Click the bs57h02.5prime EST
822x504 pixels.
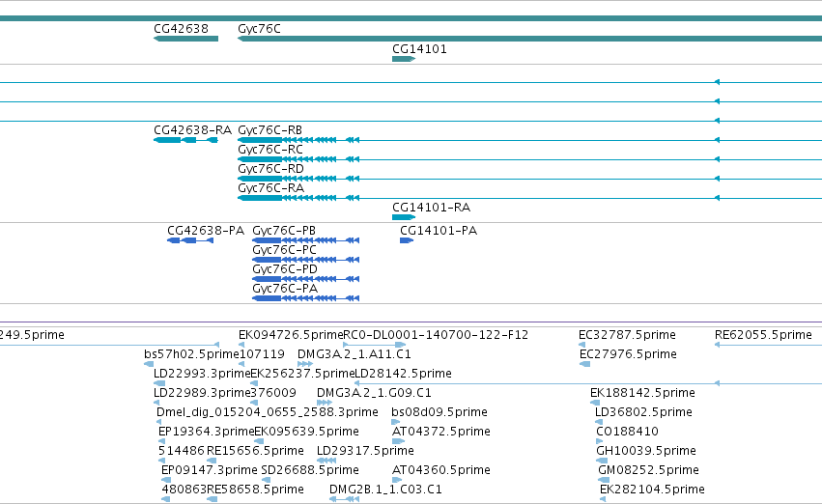(149, 364)
